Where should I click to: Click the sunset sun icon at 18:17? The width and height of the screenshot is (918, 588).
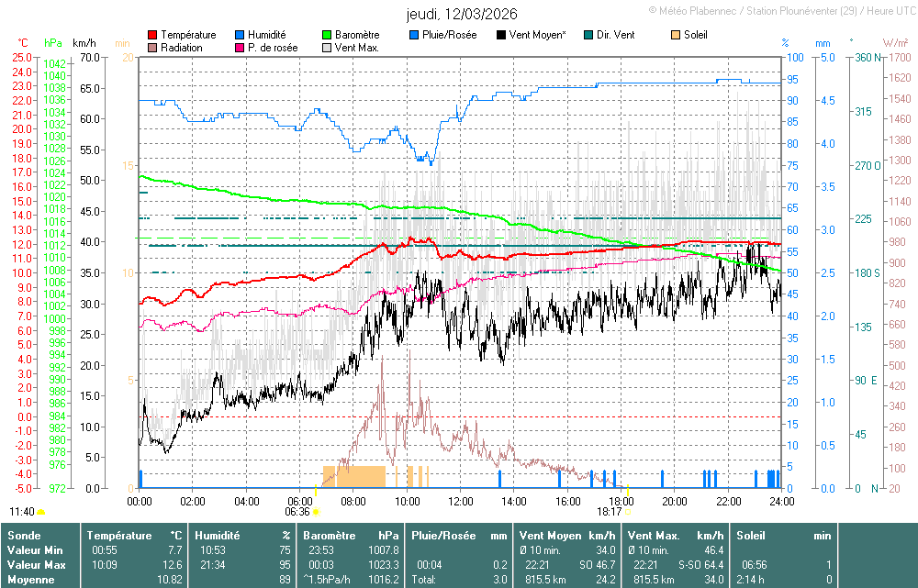click(x=628, y=512)
